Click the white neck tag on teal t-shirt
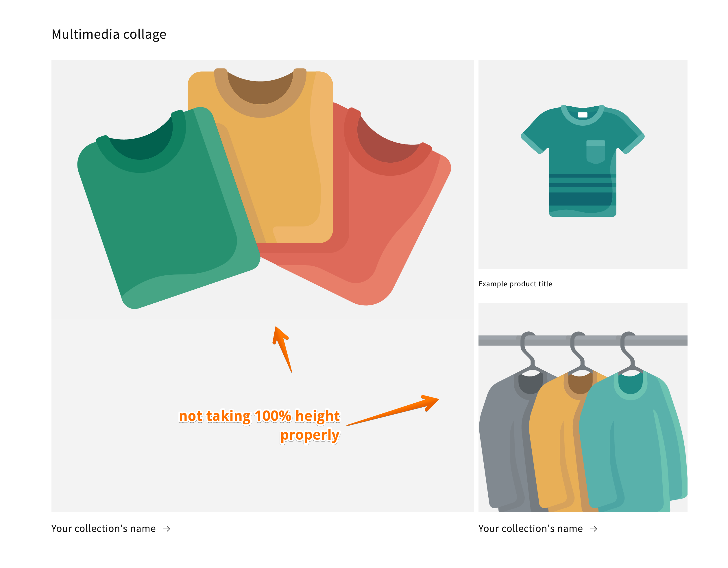 (583, 115)
